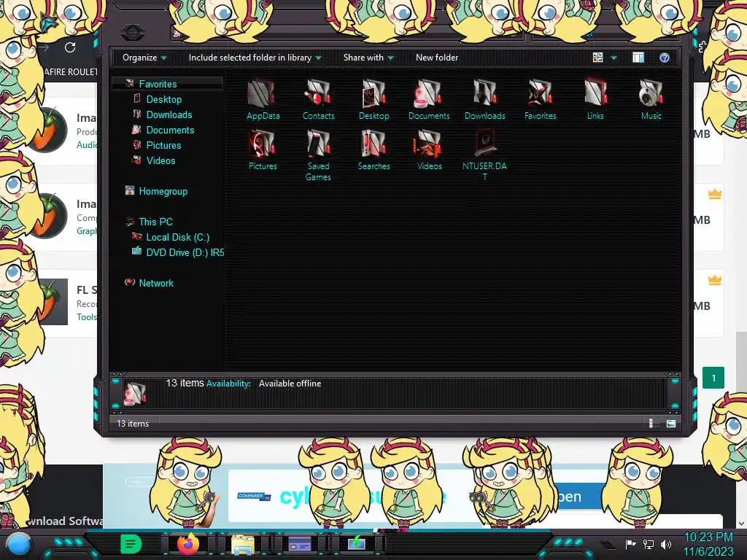Click the New folder button
Viewport: 747px width, 560px height.
coord(437,58)
